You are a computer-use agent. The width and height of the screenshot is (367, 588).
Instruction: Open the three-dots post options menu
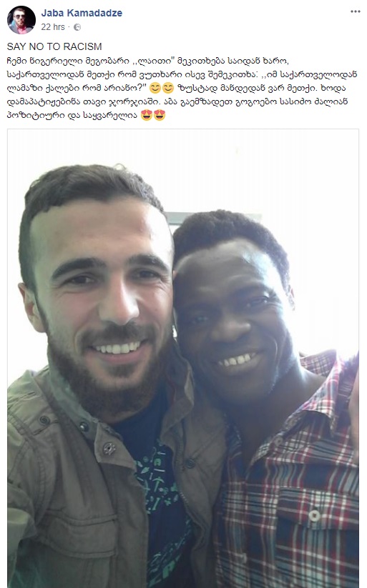[355, 11]
